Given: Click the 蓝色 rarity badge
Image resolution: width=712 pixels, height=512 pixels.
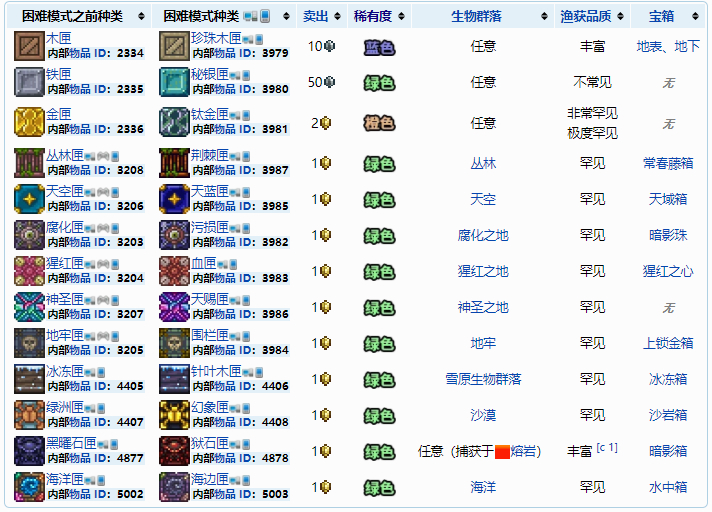Looking at the screenshot, I should pos(380,48).
